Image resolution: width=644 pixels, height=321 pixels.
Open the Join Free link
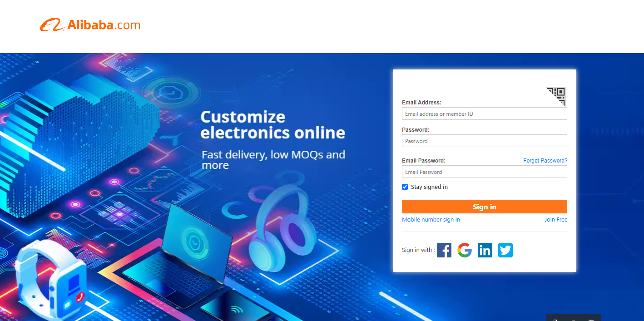[x=556, y=220]
